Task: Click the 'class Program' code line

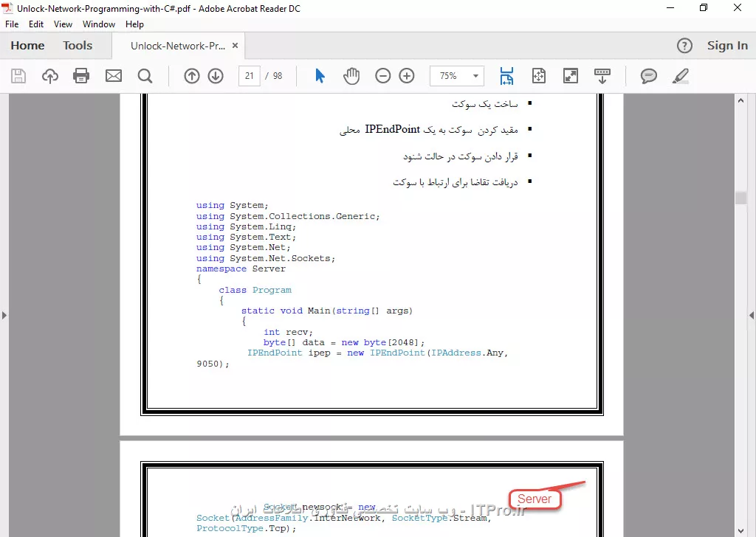Action: pyautogui.click(x=255, y=290)
